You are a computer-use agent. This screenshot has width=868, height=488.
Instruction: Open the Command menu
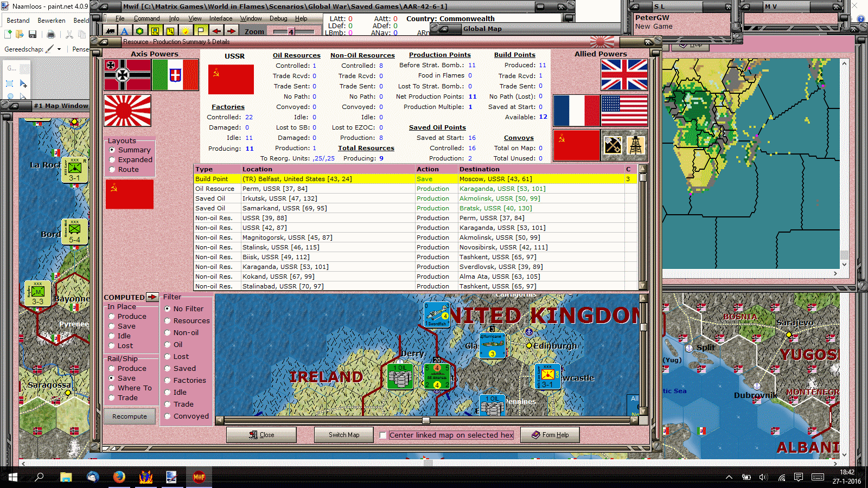pyautogui.click(x=147, y=18)
